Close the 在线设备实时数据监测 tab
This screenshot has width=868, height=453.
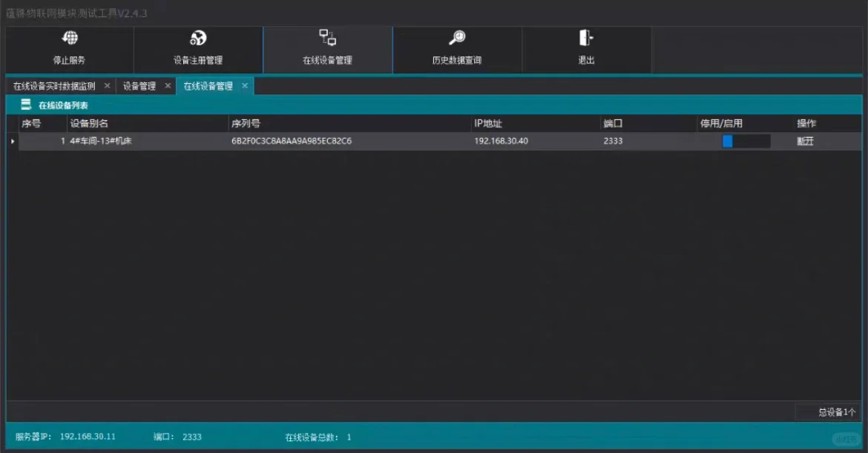click(x=107, y=86)
